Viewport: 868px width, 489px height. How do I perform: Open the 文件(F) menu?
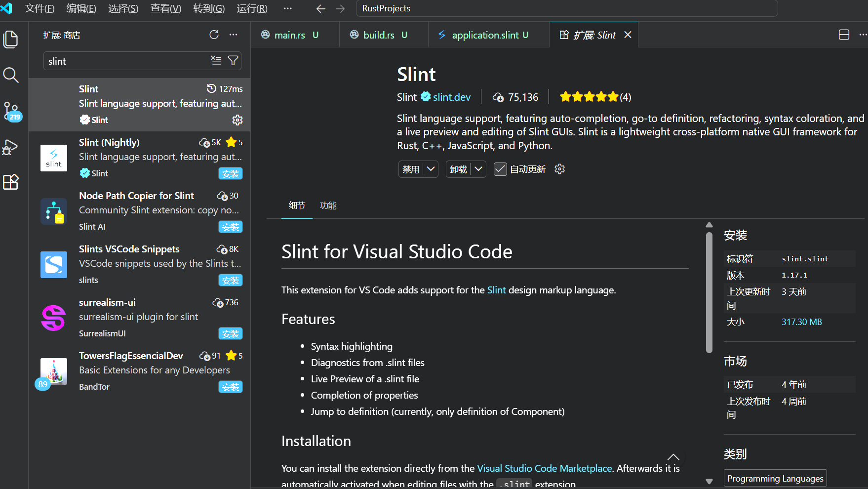click(39, 8)
